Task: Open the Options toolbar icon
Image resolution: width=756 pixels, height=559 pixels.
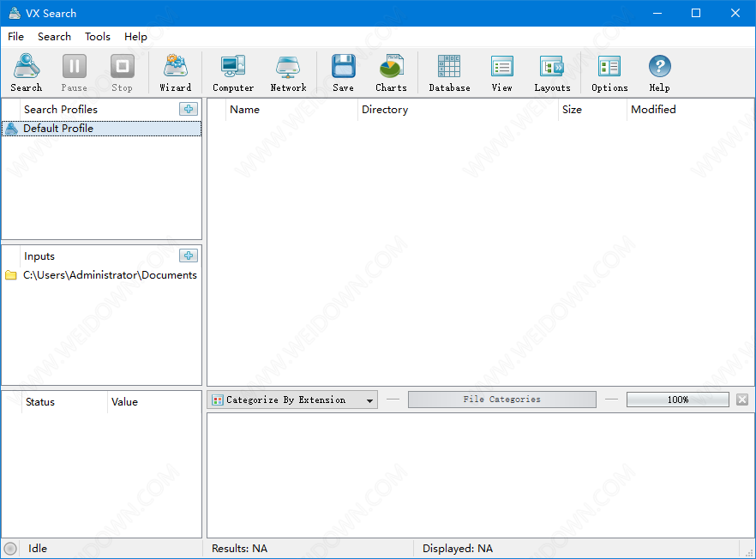Action: 609,73
